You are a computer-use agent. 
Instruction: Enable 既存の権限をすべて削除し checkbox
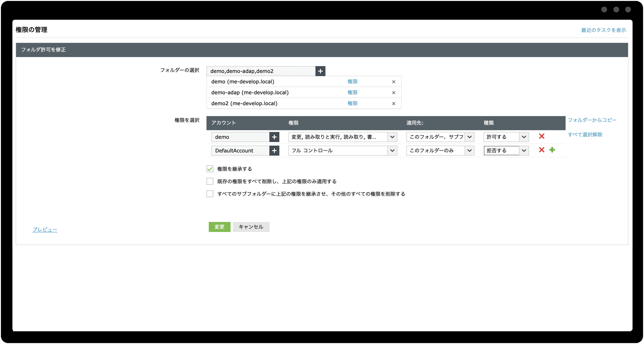[x=210, y=182]
